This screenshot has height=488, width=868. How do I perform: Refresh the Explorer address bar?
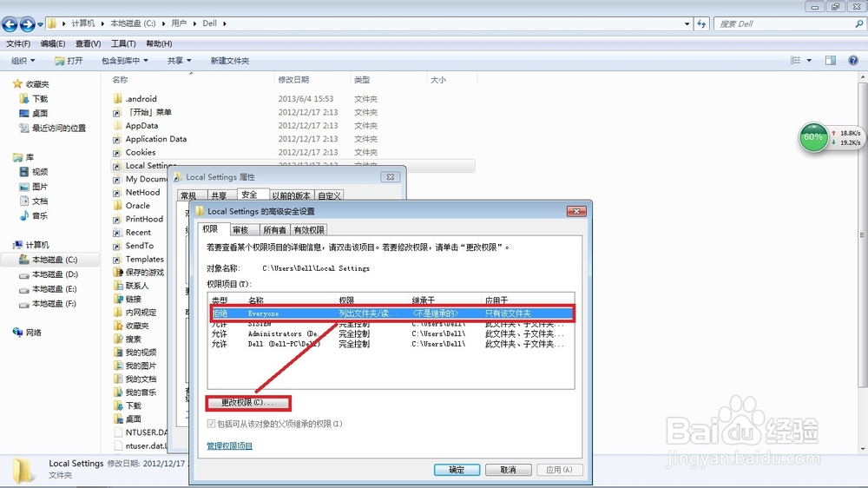(701, 23)
